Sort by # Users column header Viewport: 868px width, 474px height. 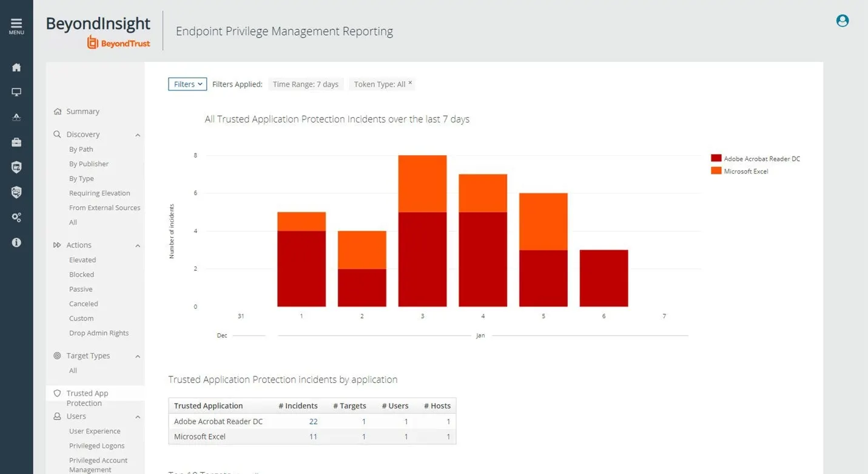coord(395,406)
